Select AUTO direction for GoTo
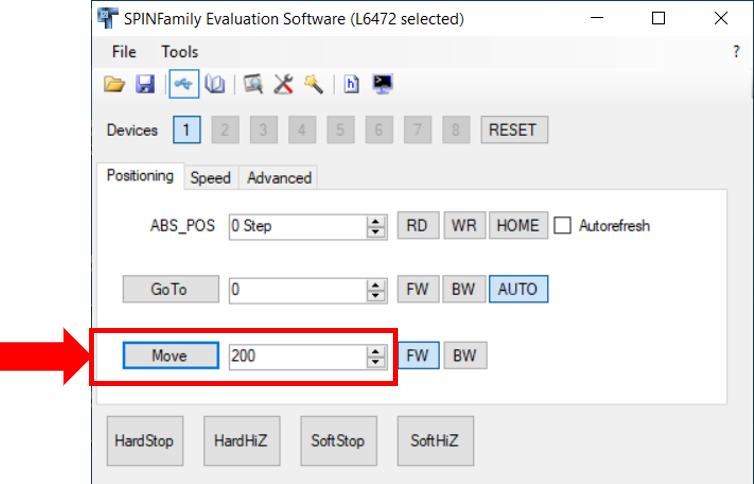This screenshot has height=484, width=754. pyautogui.click(x=518, y=289)
